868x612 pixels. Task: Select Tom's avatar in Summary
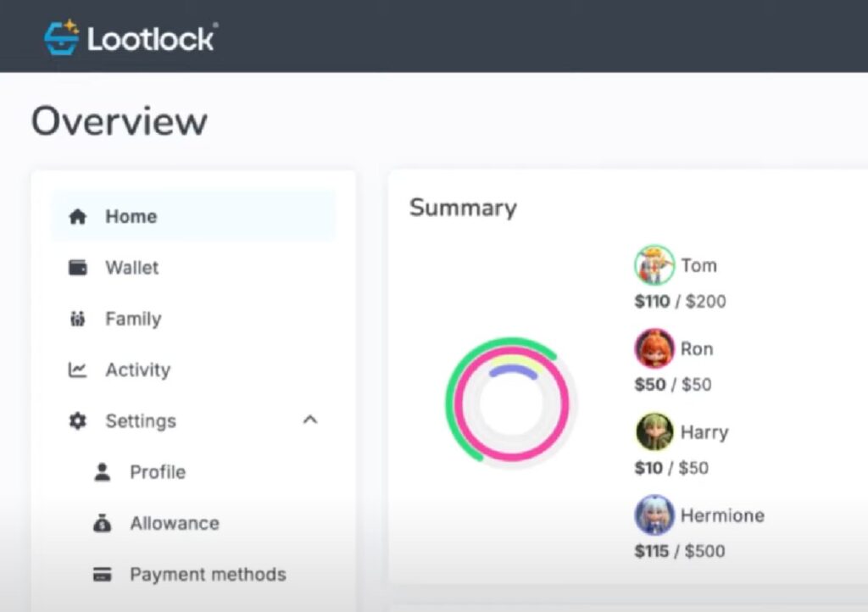(x=654, y=265)
